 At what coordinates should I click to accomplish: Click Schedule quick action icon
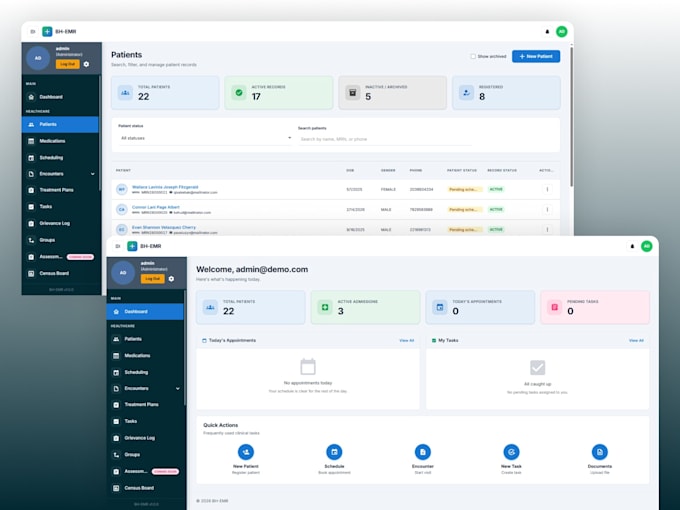[334, 452]
